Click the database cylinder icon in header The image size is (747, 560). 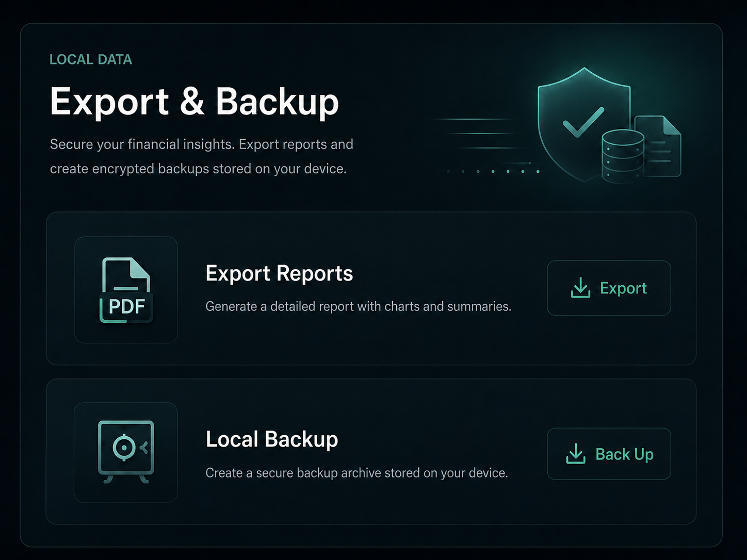(x=623, y=156)
